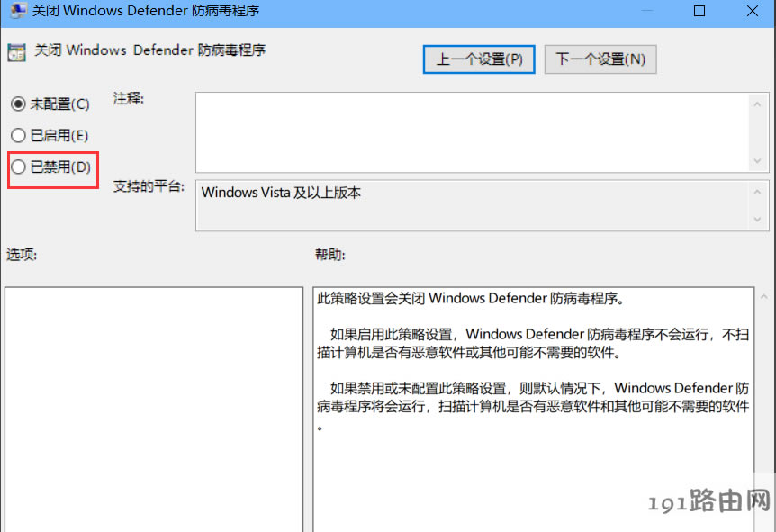The height and width of the screenshot is (532, 776).
Task: Click the down arrow of the supported platforms scrollbar
Action: coord(757,220)
